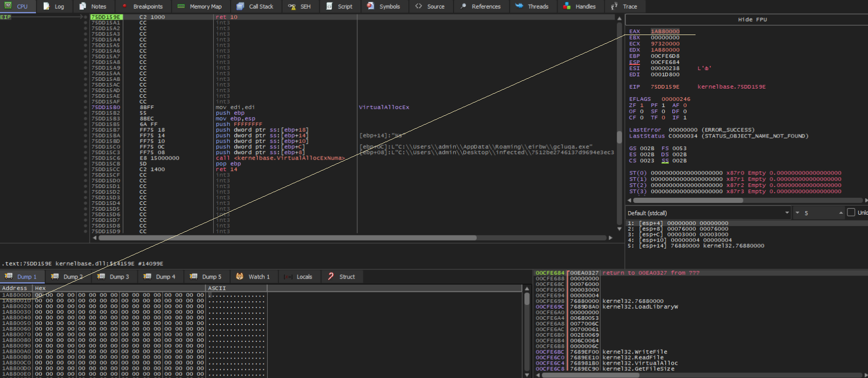Switch to the Threads tab label
868x378 pixels.
(538, 7)
